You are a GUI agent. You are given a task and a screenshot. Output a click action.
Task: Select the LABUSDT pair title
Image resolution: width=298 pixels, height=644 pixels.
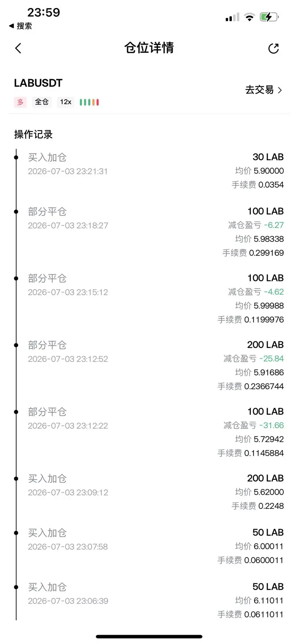38,83
